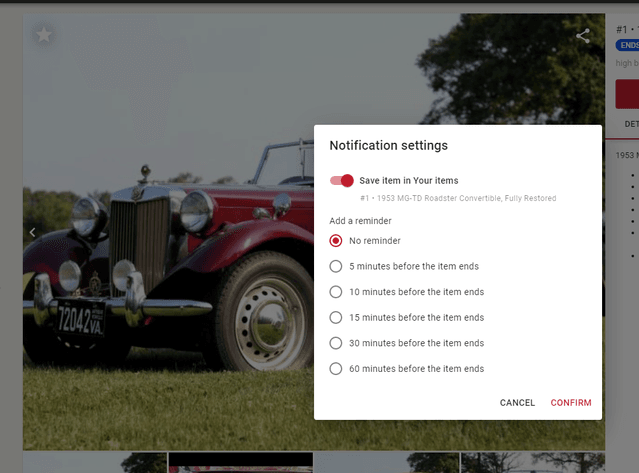Open the second thumbnail with black top
The height and width of the screenshot is (473, 639).
tap(241, 462)
